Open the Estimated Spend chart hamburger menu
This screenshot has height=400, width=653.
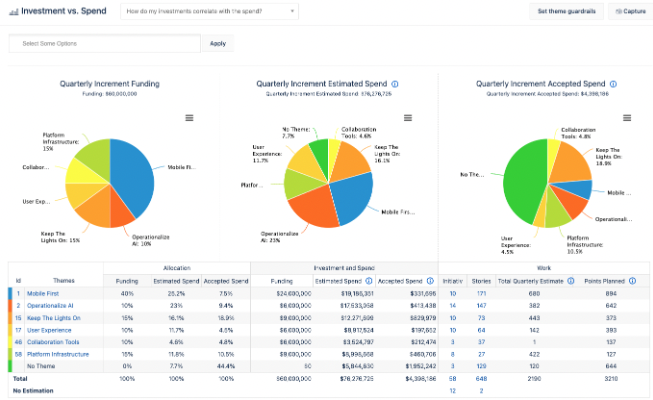pyautogui.click(x=408, y=118)
